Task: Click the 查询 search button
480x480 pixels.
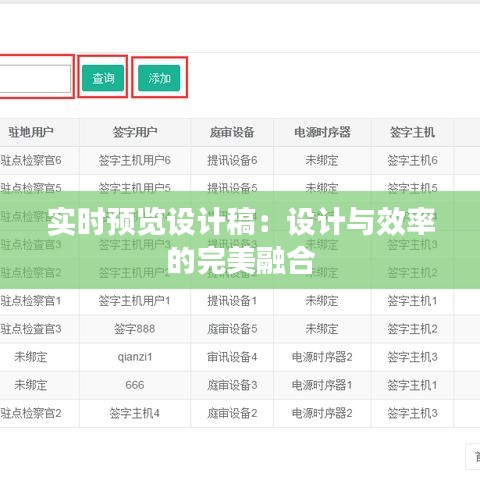Action: coord(103,78)
